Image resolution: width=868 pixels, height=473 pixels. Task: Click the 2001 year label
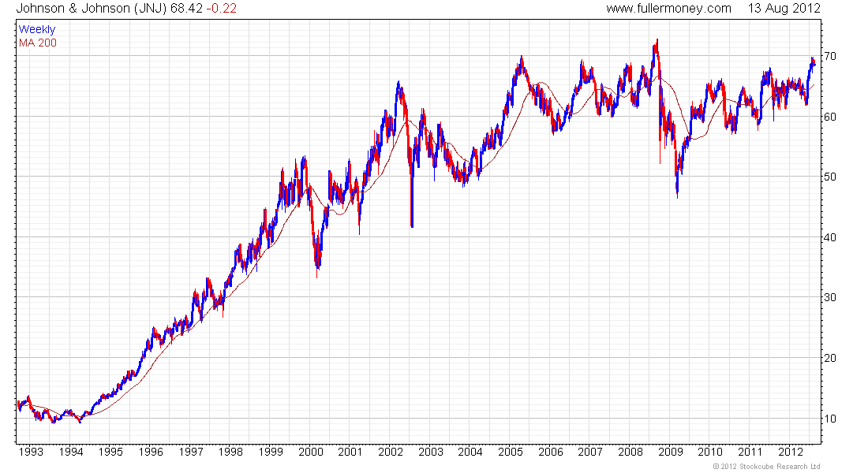pos(350,452)
